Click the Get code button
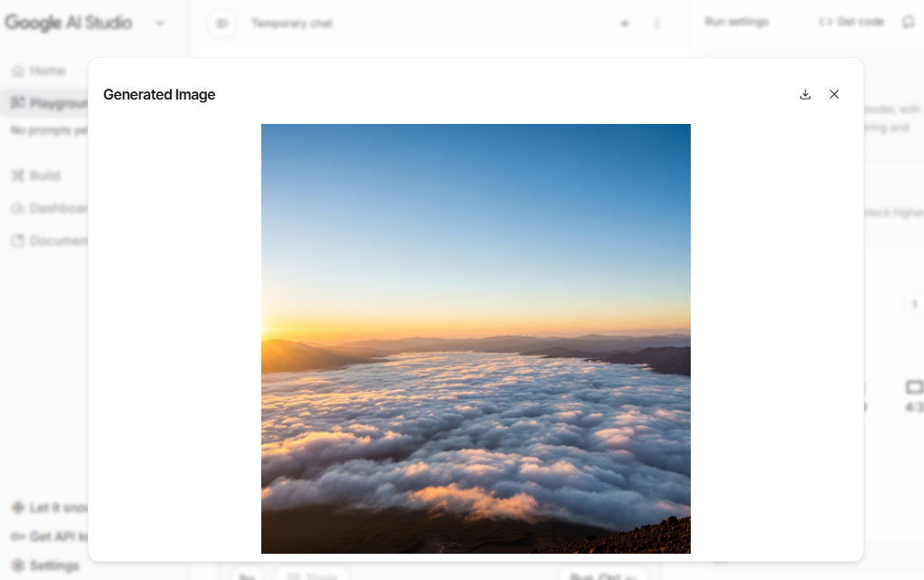 851,22
